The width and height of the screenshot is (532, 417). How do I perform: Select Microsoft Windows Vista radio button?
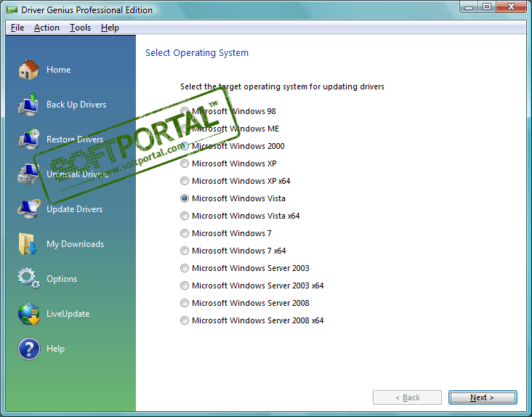point(185,198)
